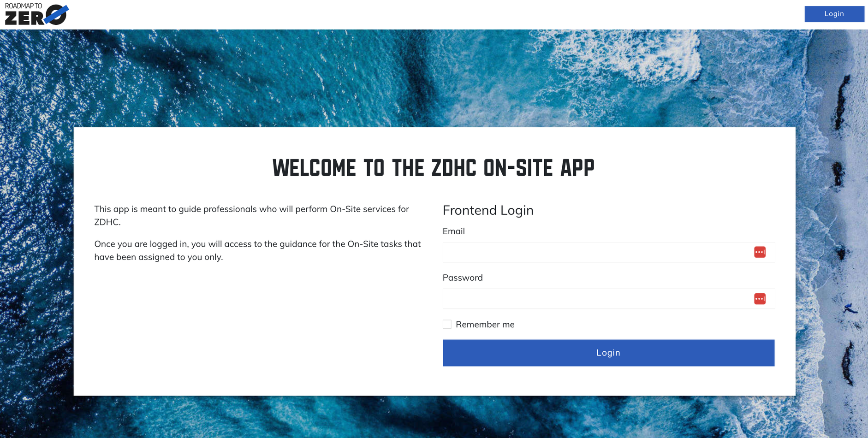This screenshot has height=438, width=868.
Task: Click the blue slashed O in ZERO logo
Action: pyautogui.click(x=57, y=15)
